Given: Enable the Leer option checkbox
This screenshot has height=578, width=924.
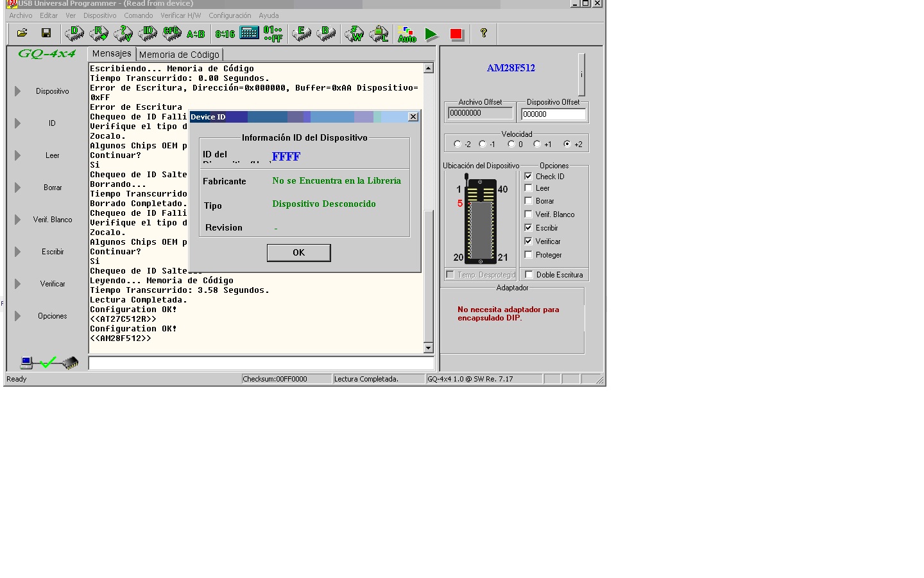Looking at the screenshot, I should pos(528,188).
